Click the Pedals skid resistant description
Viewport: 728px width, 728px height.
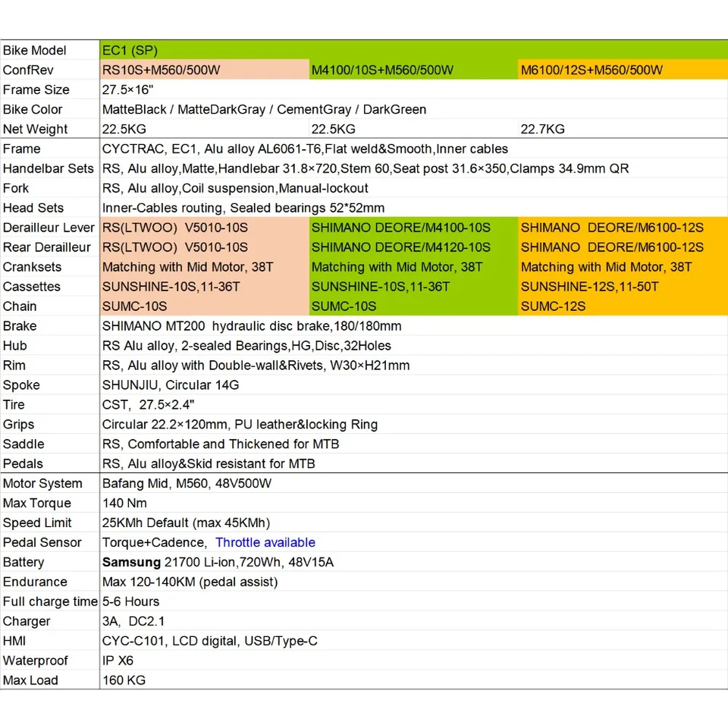[209, 464]
